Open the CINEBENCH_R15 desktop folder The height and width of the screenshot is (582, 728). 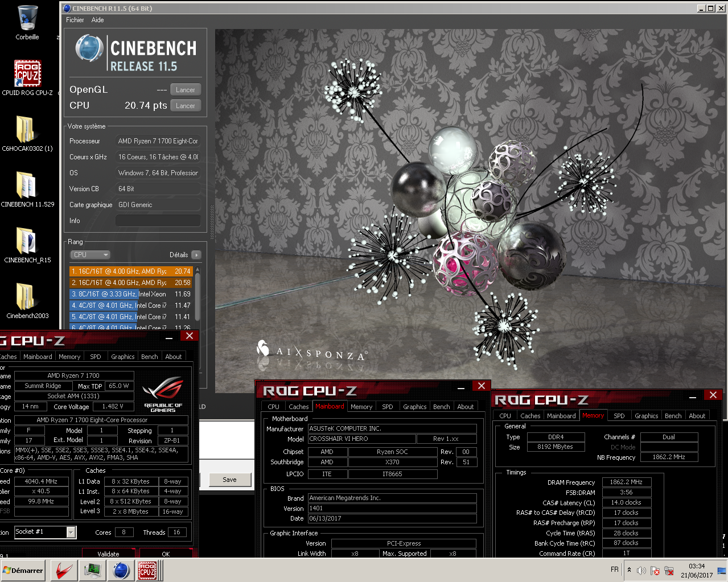[x=27, y=245]
